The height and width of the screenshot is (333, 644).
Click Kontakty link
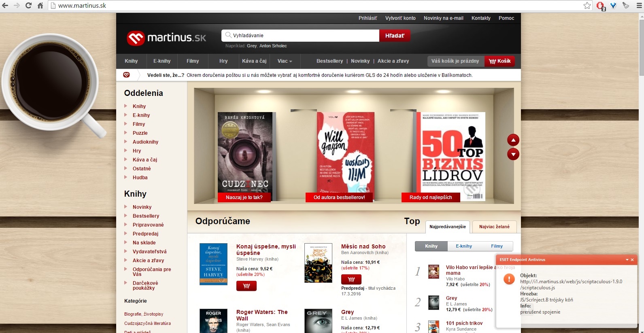481,18
